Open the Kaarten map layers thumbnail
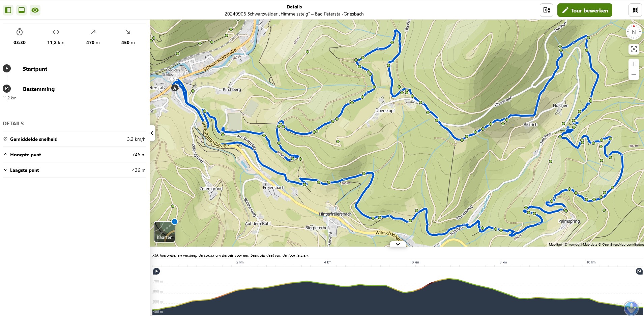The height and width of the screenshot is (316, 644). [165, 231]
